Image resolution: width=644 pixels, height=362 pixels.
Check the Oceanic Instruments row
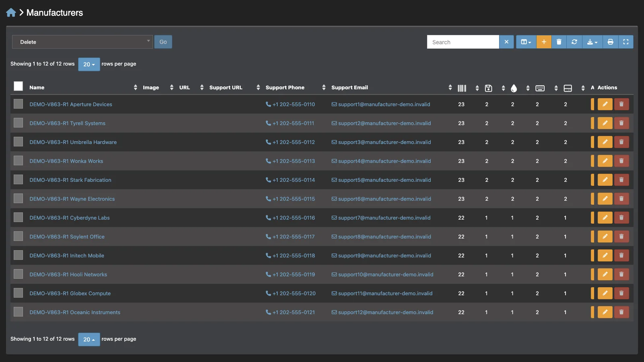[x=18, y=312]
